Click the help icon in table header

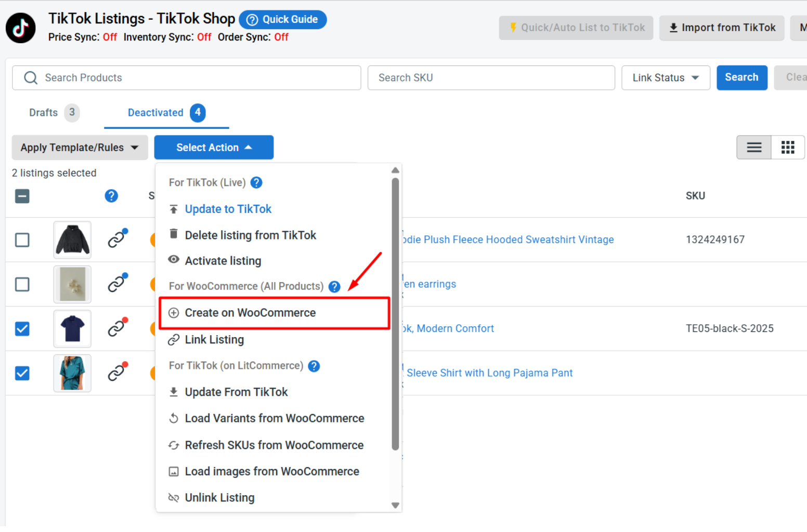pos(111,196)
